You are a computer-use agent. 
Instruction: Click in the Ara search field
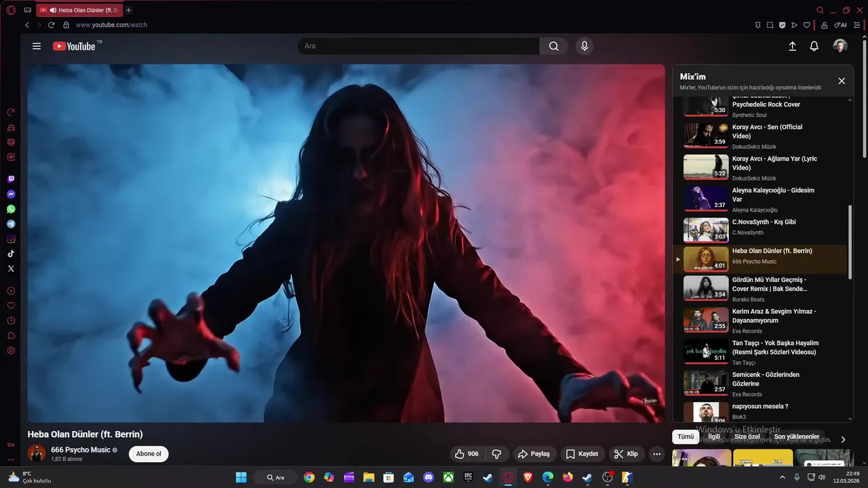point(418,46)
